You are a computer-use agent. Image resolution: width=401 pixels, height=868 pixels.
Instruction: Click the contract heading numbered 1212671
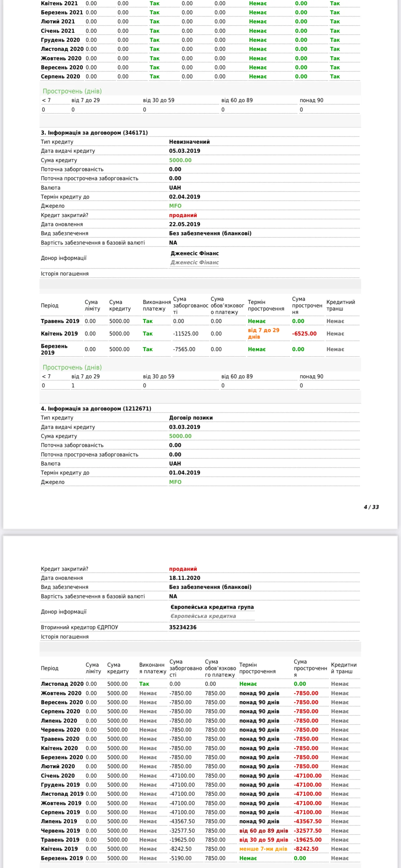(x=96, y=408)
